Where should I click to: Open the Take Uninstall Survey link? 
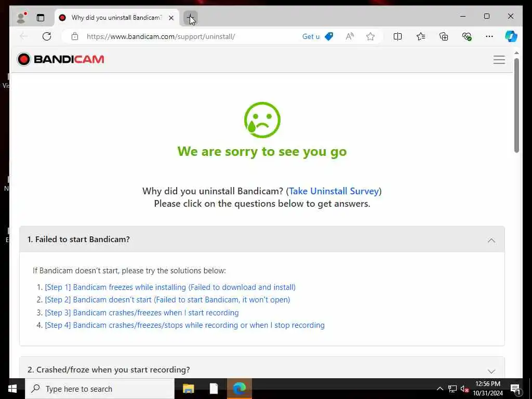pyautogui.click(x=334, y=191)
